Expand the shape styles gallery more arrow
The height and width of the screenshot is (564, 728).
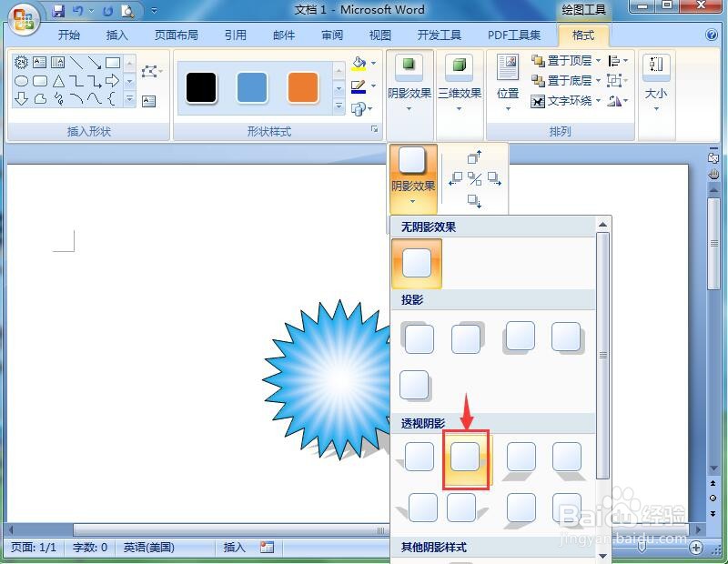point(339,106)
